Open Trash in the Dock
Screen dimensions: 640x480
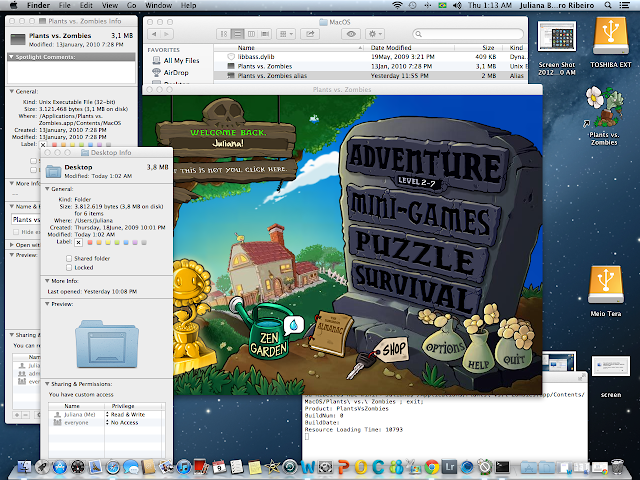[x=618, y=467]
